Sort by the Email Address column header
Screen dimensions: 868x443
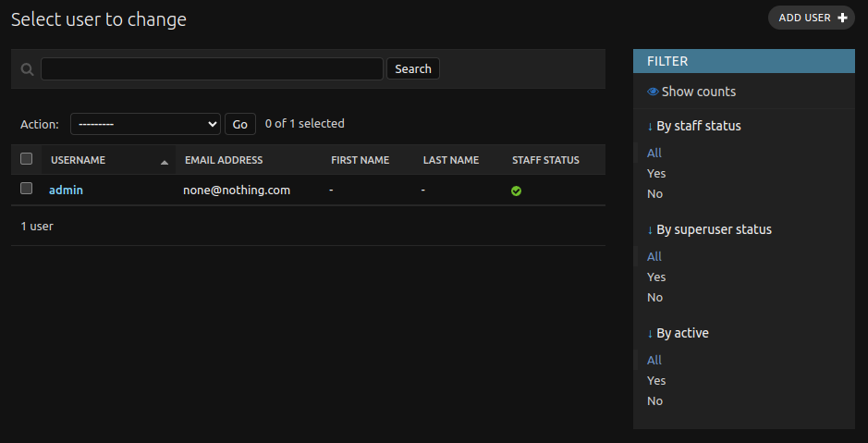224,160
